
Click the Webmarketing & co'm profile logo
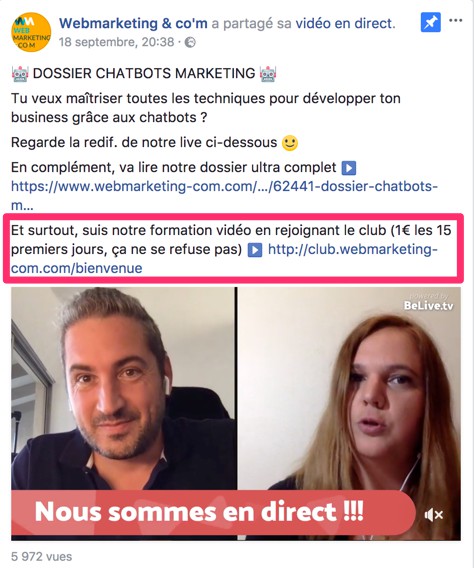31,32
